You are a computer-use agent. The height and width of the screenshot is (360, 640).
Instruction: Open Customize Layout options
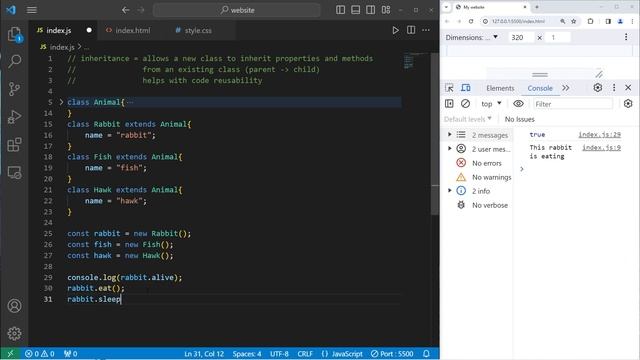[x=386, y=10]
